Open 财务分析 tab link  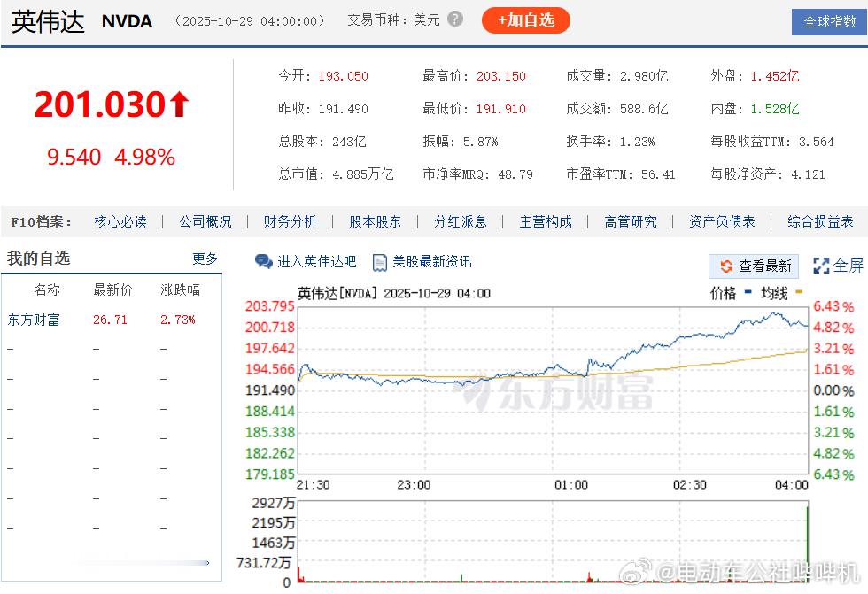tap(291, 222)
